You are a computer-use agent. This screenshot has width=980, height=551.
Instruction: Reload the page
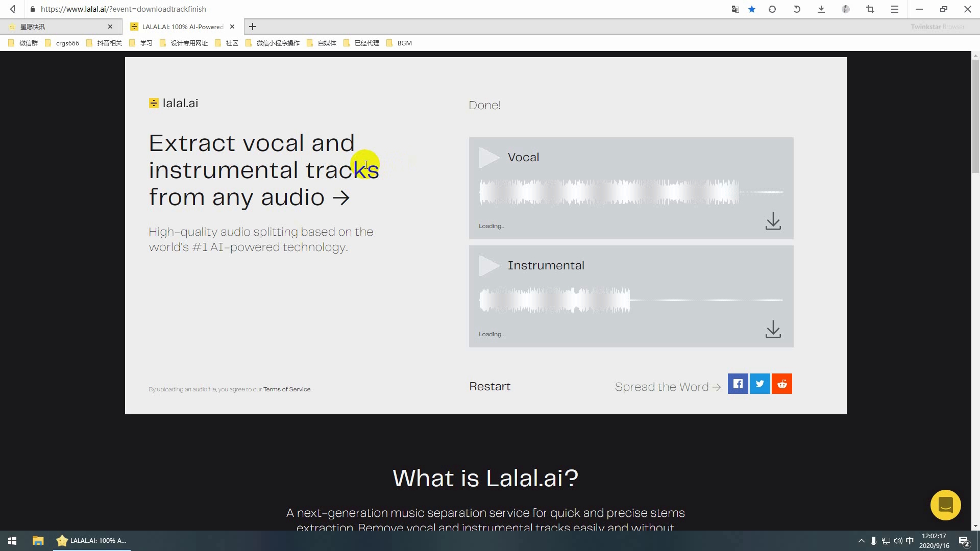(x=772, y=9)
